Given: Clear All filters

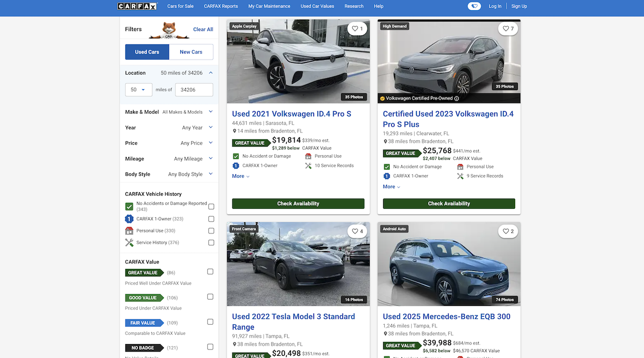Looking at the screenshot, I should 203,30.
